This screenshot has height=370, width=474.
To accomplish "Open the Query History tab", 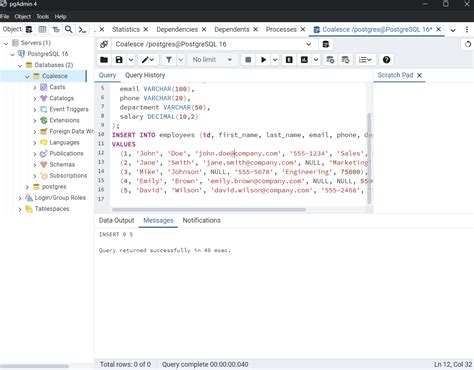I will click(x=145, y=75).
